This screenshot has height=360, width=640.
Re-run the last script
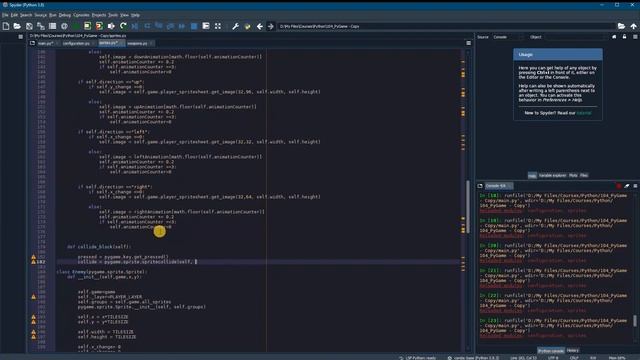point(123,26)
